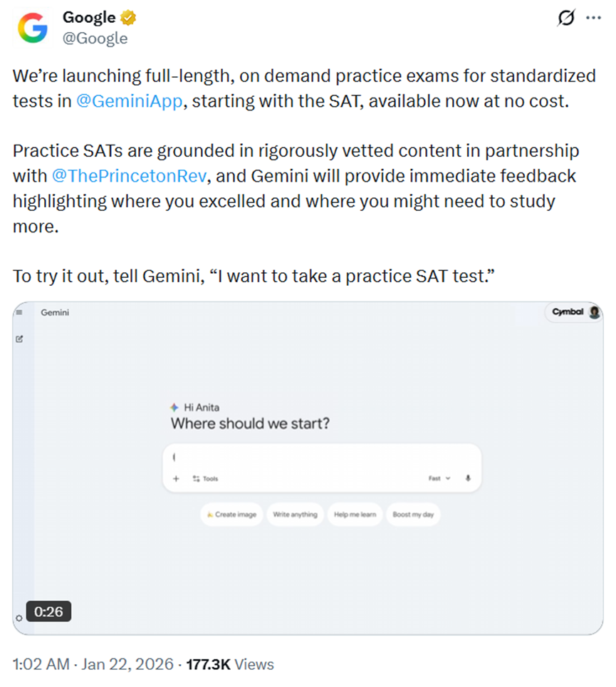Click the Google profile avatar logo
The height and width of the screenshot is (687, 616).
pos(32,28)
